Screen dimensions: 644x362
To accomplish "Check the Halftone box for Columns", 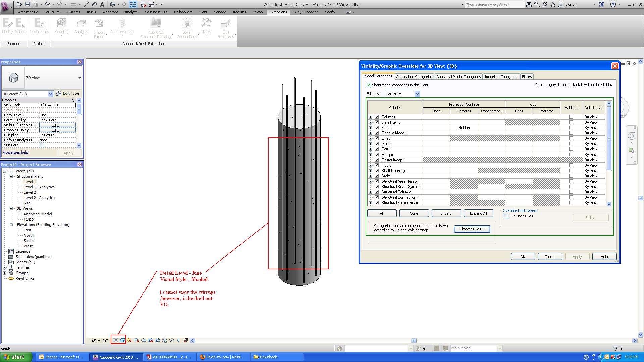I will click(571, 117).
